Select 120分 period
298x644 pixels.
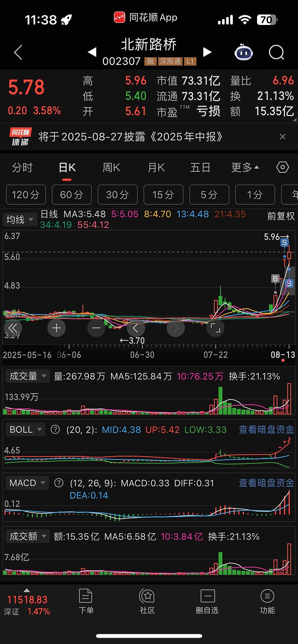point(26,195)
